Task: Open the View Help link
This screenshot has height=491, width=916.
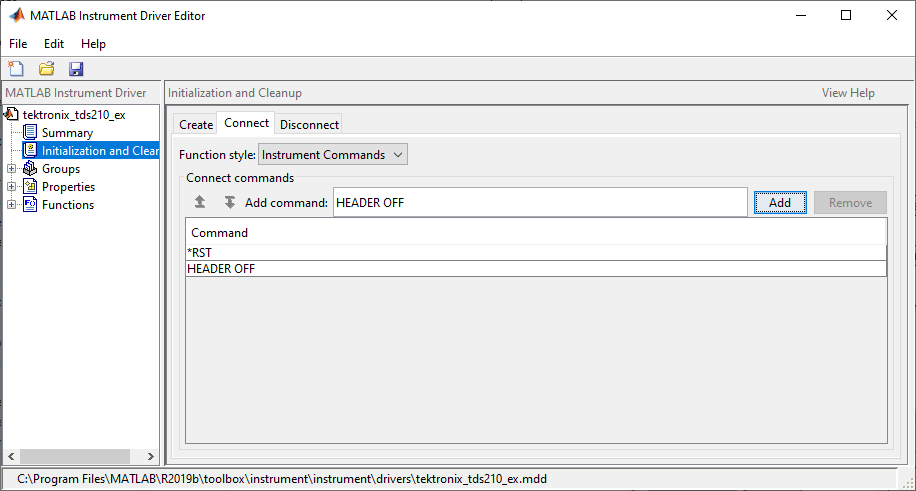Action: 848,93
